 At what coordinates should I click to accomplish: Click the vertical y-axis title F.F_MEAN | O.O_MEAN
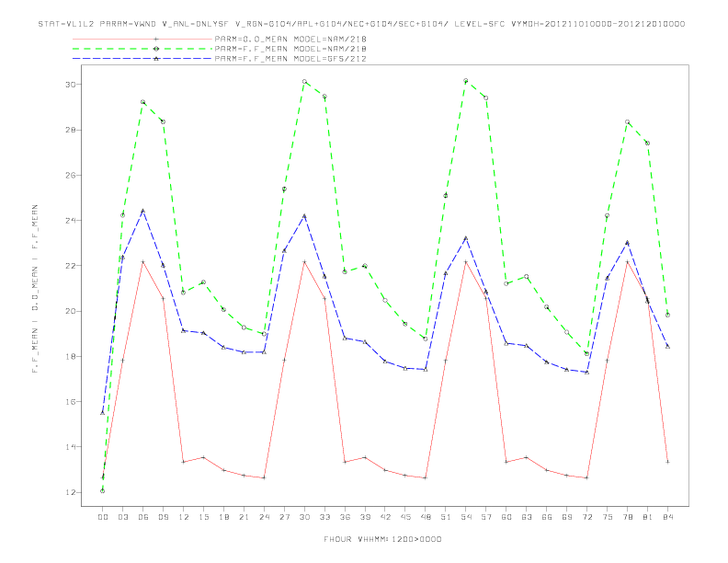click(x=35, y=289)
